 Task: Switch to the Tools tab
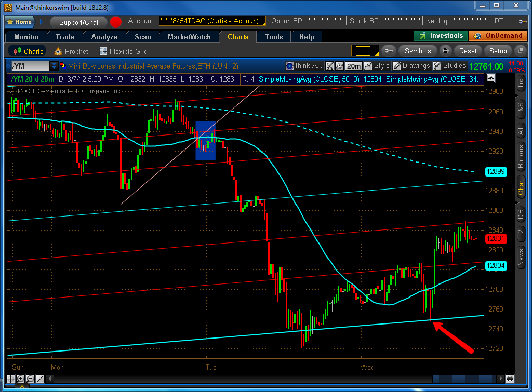[x=273, y=37]
